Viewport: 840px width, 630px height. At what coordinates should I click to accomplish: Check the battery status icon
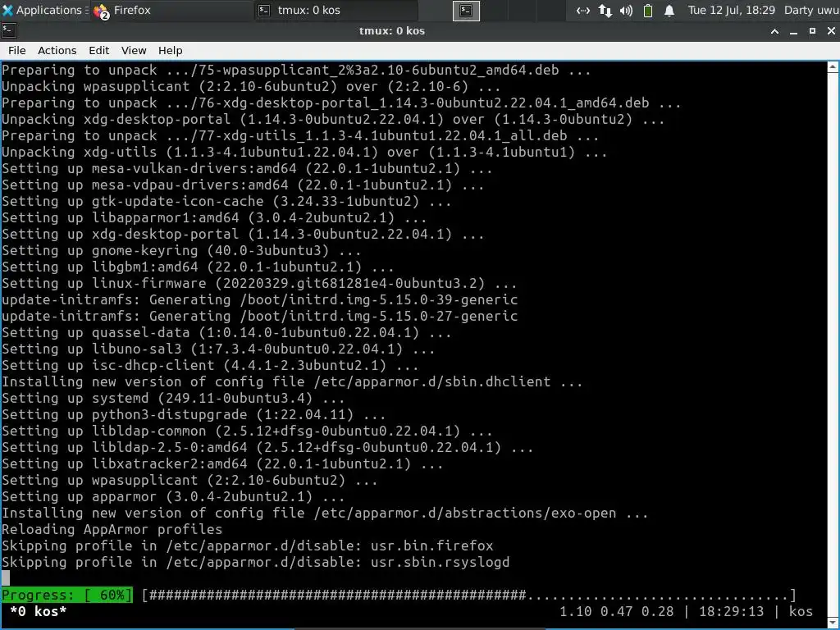click(648, 10)
